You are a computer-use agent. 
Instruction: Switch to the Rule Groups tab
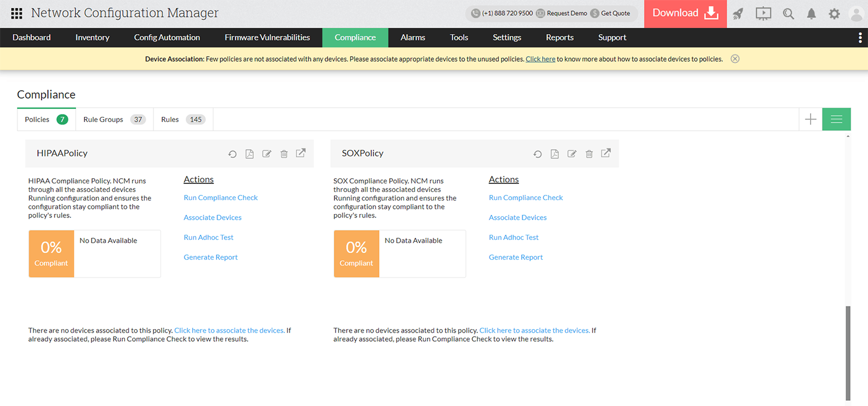pyautogui.click(x=115, y=119)
